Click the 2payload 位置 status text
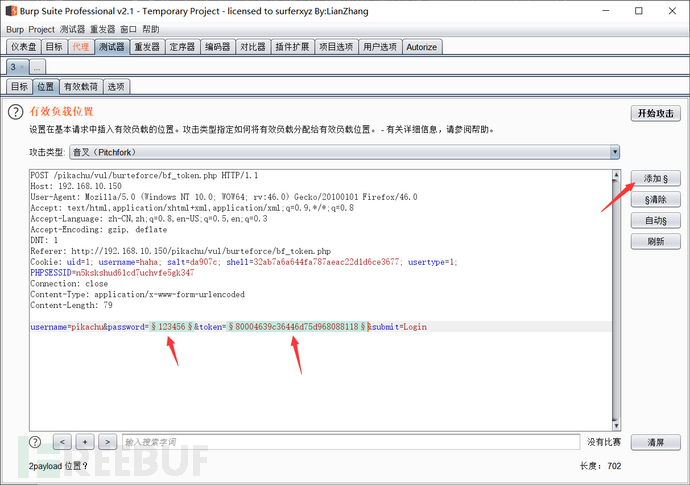The height and width of the screenshot is (485, 690). (58, 466)
